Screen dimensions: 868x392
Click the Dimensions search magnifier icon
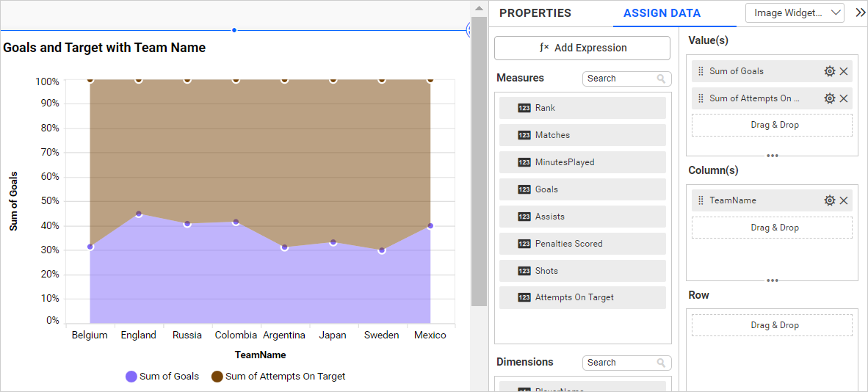(662, 363)
